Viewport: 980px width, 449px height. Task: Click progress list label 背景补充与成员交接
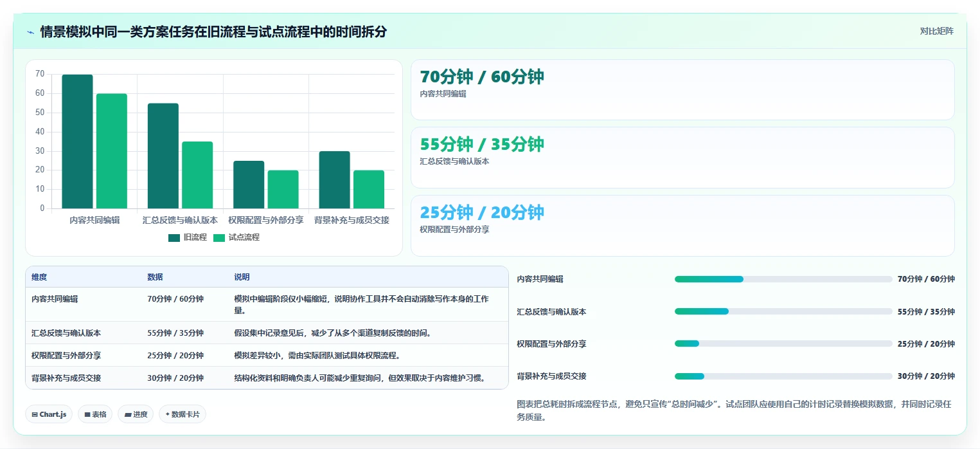(x=552, y=376)
